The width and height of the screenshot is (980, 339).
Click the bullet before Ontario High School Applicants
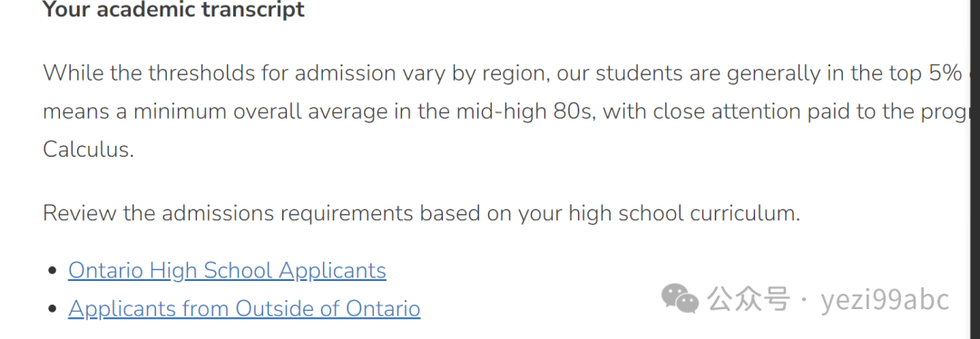tap(54, 272)
